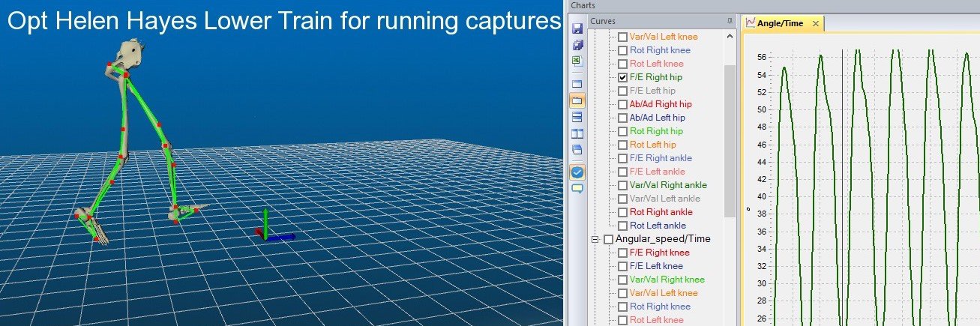Enable the F/E Left hip curve checkbox
This screenshot has width=980, height=326.
click(x=622, y=91)
